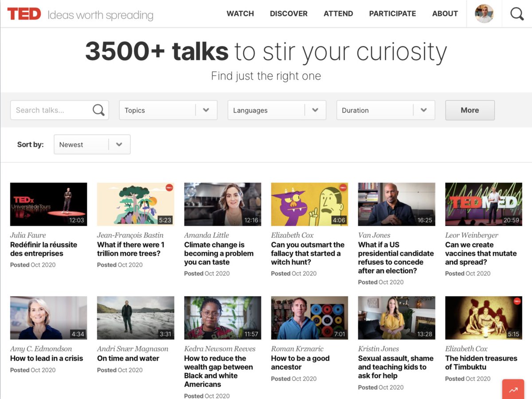Click the magnifier in Search talks field
532x399 pixels.
coord(98,110)
